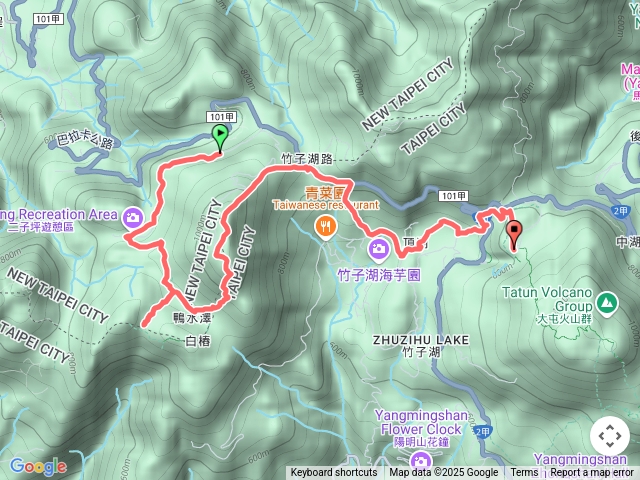Click the 2甲 road shield at bottom
This screenshot has width=640, height=480.
482,431
